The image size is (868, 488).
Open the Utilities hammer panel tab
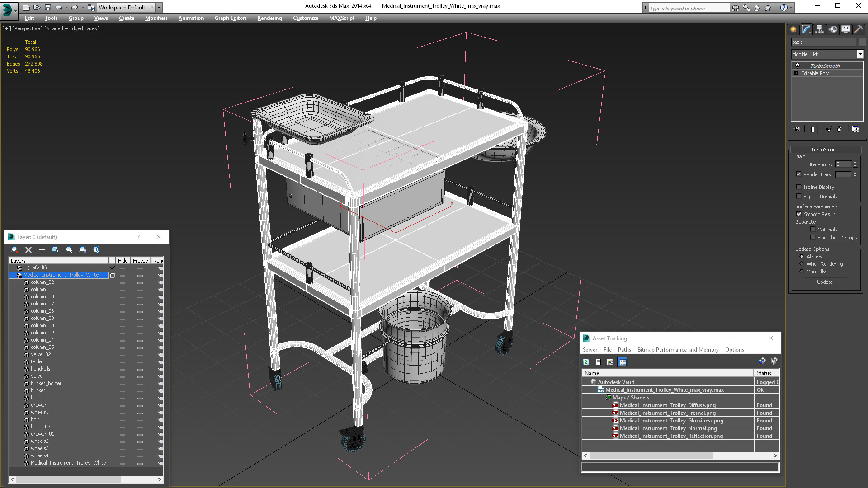pyautogui.click(x=859, y=29)
